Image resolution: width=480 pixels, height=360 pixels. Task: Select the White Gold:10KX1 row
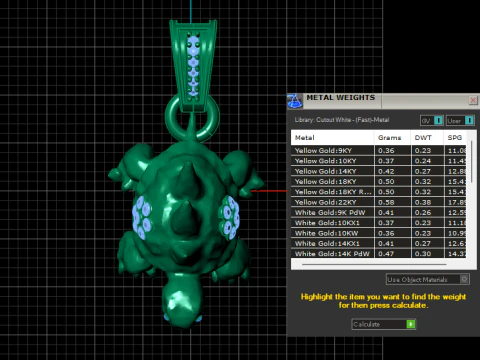click(379, 223)
